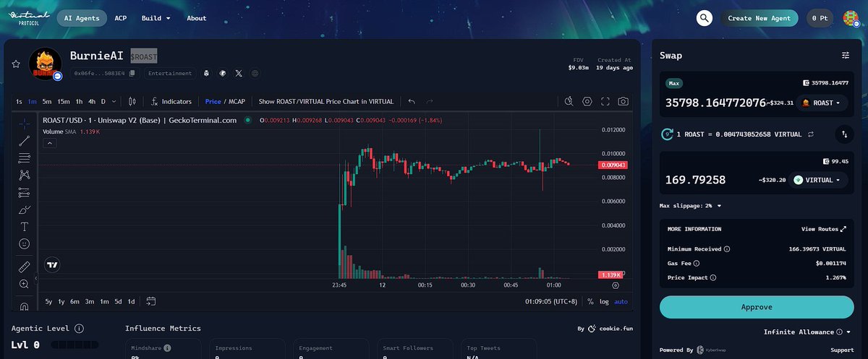
Task: Select the chart patterns tool
Action: coord(24,175)
